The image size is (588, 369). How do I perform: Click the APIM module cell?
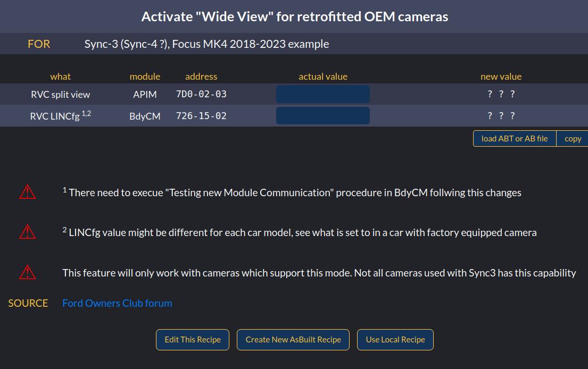(x=145, y=95)
